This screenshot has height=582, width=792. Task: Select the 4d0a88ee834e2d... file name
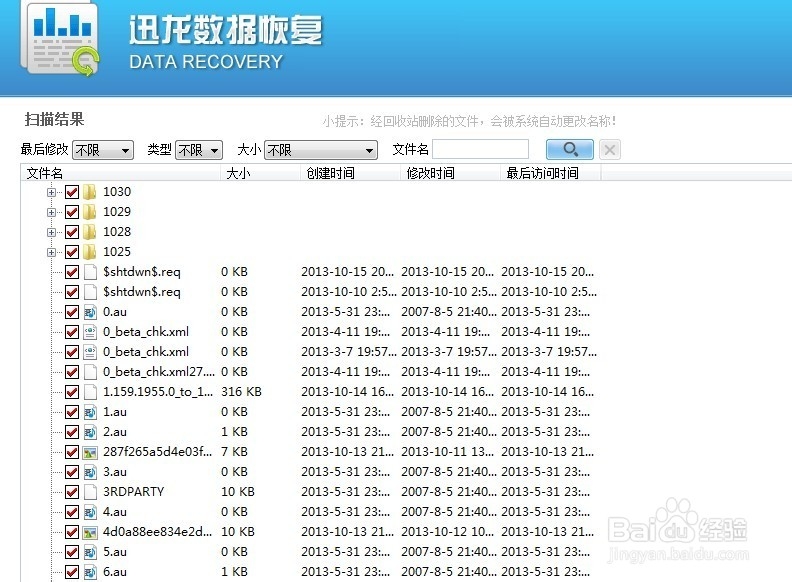tap(158, 532)
